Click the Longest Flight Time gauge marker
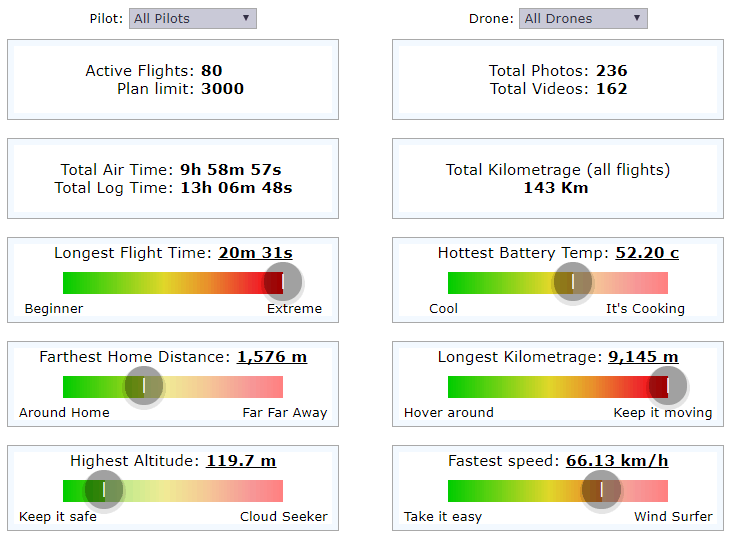 click(283, 282)
